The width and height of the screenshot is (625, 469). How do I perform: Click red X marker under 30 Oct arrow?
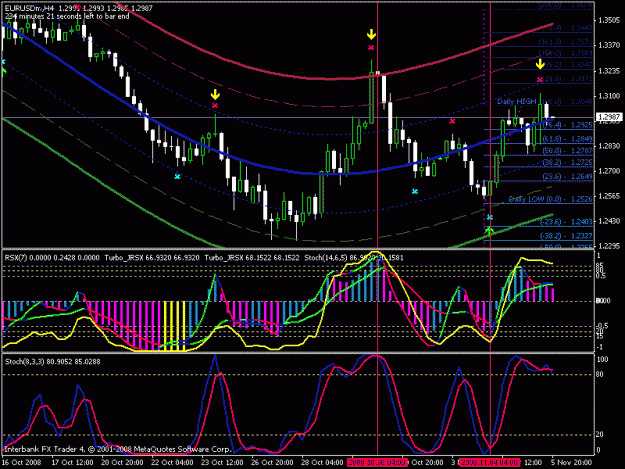tap(371, 48)
